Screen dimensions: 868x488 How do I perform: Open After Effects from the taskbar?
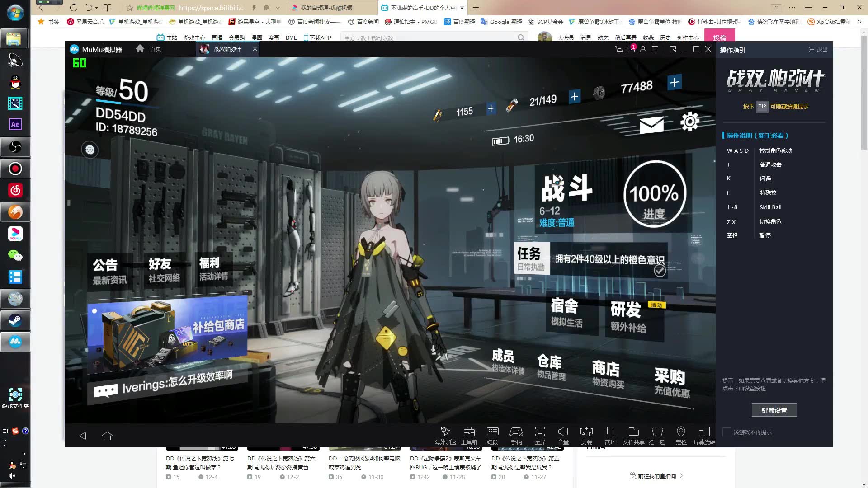point(15,124)
